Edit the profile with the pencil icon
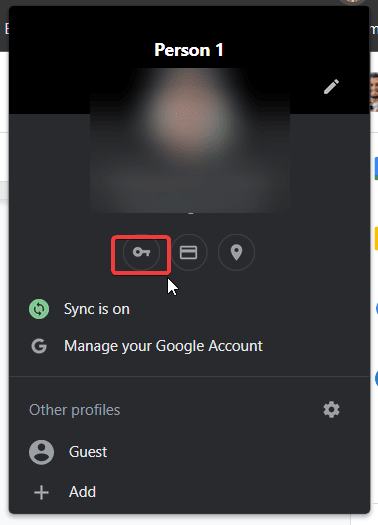 331,87
